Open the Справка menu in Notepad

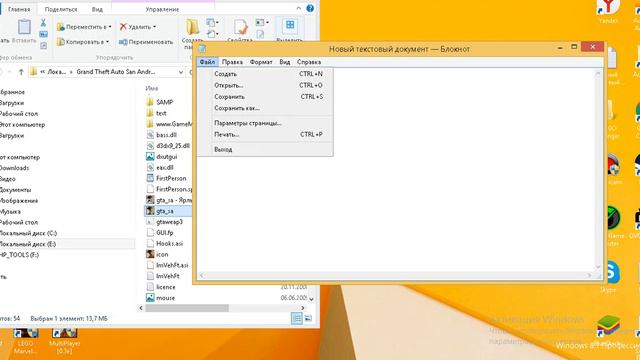tap(309, 62)
